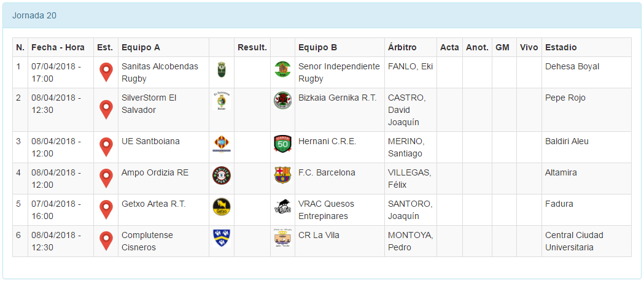Click the Equipo A column header
This screenshot has height=281, width=644.
(x=141, y=47)
